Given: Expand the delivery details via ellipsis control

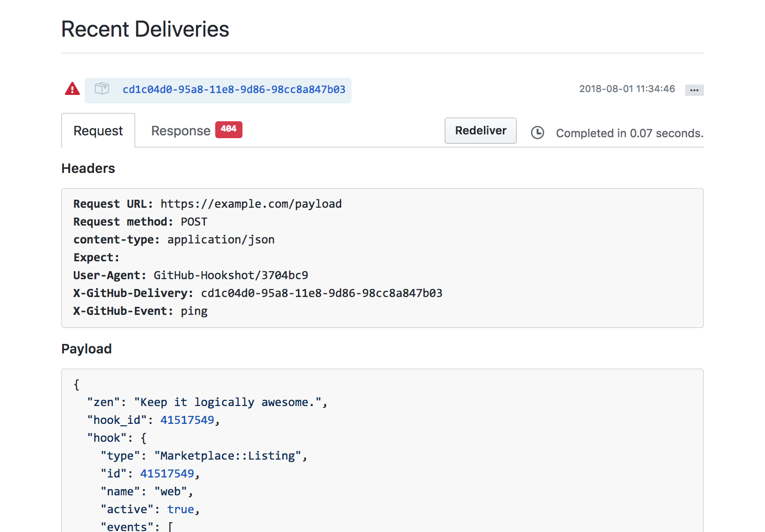Looking at the screenshot, I should tap(694, 90).
